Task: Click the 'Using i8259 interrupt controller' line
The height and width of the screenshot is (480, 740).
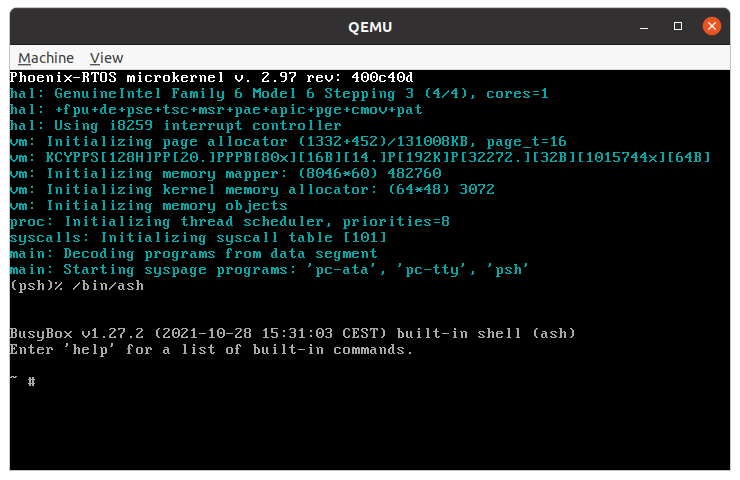Action: (x=176, y=126)
